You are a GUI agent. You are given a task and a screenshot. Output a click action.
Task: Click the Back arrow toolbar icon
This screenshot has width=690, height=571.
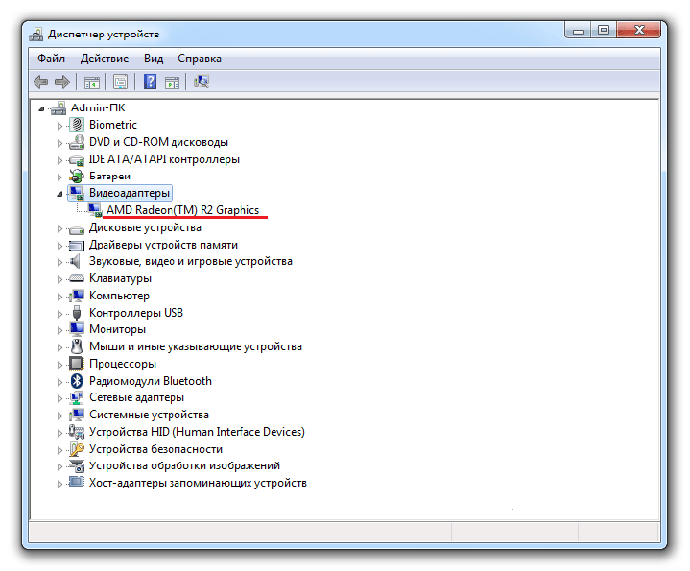41,82
